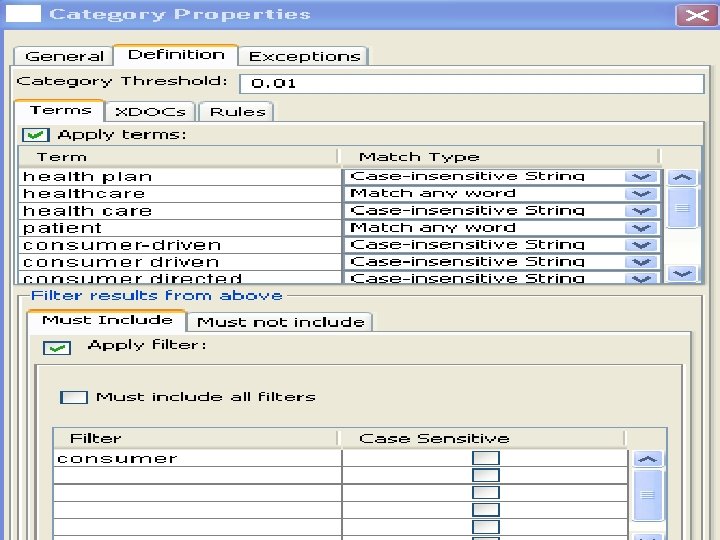Check Case Sensitive box in fourth filter row

pos(486,509)
